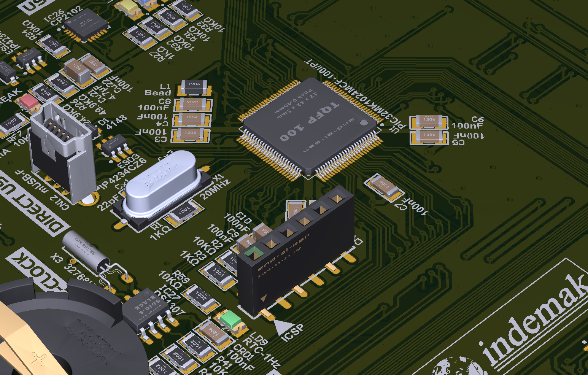Select the R34 resistor marked 1002
Image resolution: width=588 pixels, height=375 pixels.
coord(54,46)
